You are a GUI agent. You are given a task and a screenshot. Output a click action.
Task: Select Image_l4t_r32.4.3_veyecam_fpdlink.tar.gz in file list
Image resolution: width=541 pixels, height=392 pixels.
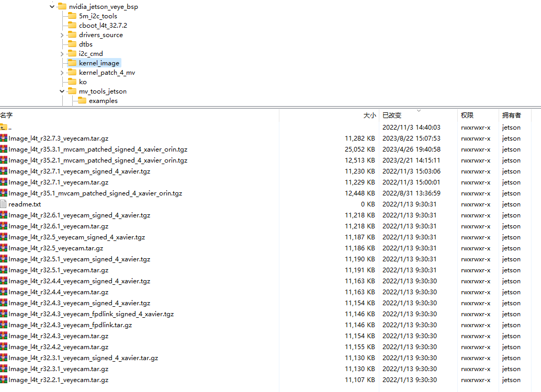(70, 325)
